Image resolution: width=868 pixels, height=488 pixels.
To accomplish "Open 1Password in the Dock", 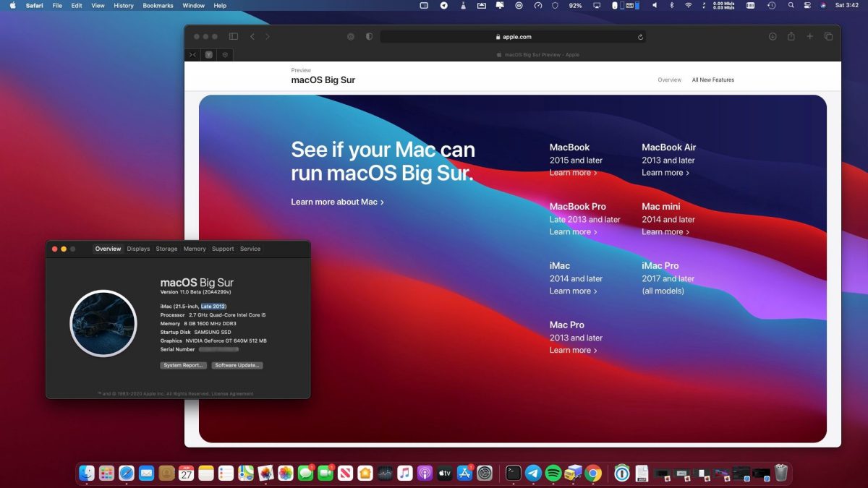I will [622, 473].
